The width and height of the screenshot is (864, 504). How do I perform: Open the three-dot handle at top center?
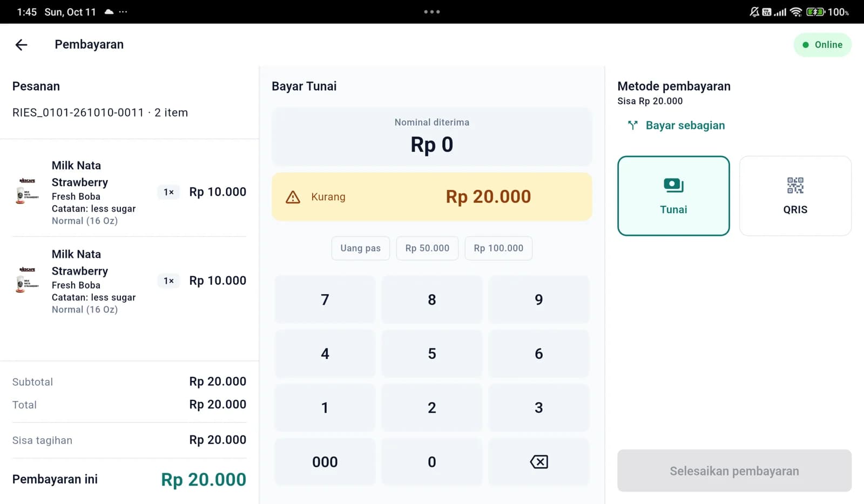(432, 11)
